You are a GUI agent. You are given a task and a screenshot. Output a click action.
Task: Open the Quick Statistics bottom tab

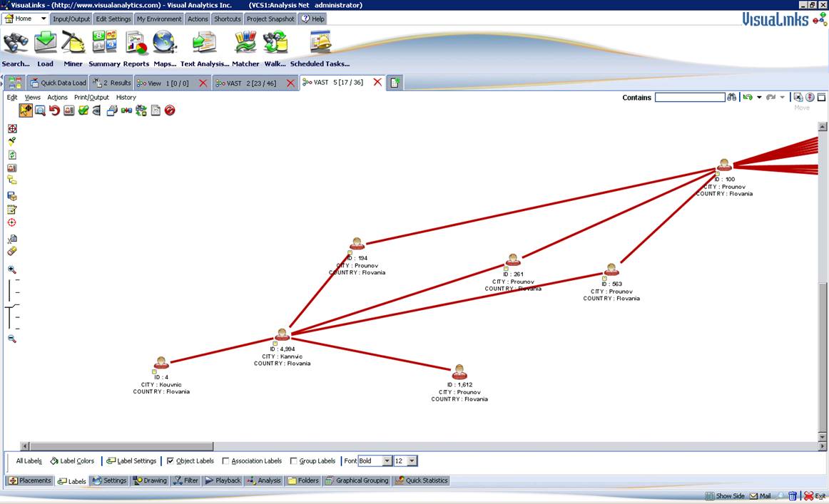tap(422, 480)
